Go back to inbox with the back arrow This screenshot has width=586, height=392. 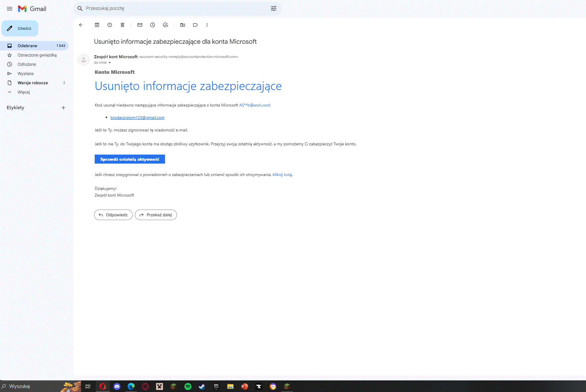pyautogui.click(x=81, y=25)
